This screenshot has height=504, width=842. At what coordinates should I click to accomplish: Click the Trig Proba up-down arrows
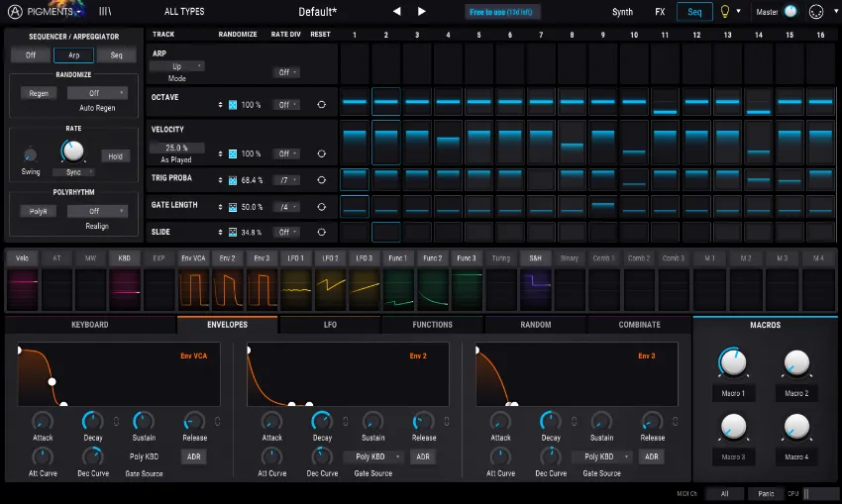tap(220, 180)
